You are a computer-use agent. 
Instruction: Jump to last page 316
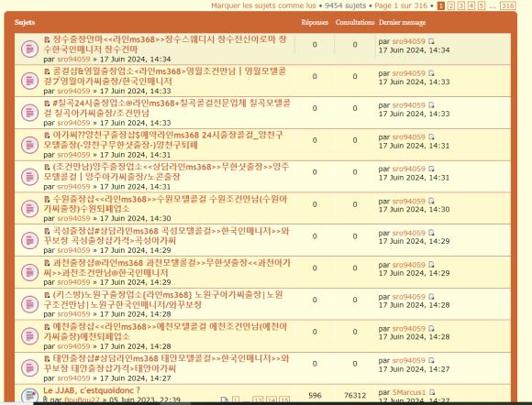click(508, 5)
